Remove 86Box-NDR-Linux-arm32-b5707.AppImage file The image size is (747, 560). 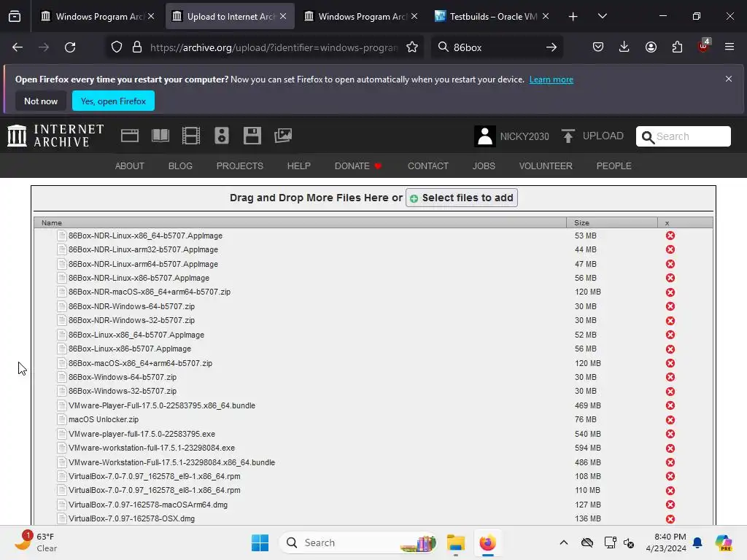pos(670,249)
